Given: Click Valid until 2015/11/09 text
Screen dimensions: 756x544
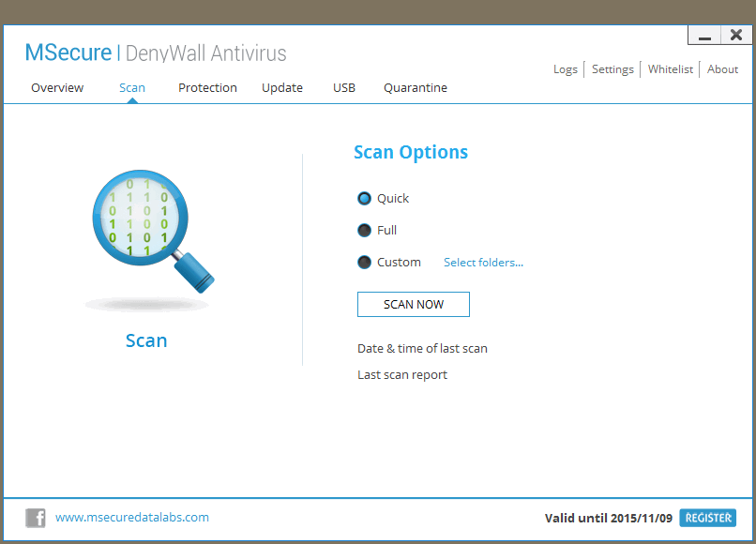Looking at the screenshot, I should pyautogui.click(x=609, y=519).
